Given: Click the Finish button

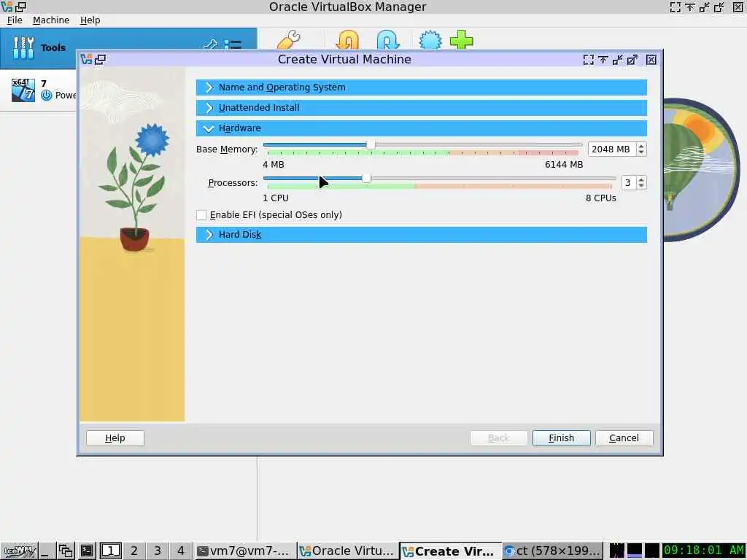Looking at the screenshot, I should (561, 438).
